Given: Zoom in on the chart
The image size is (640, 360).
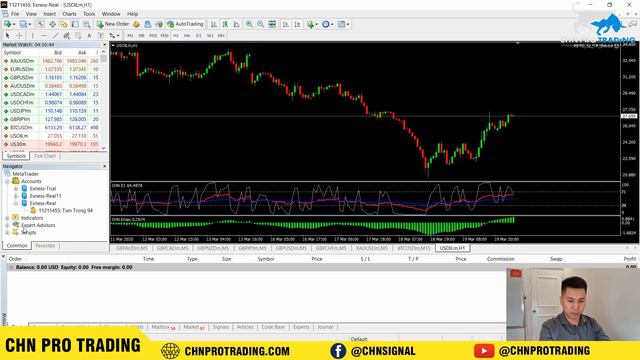Looking at the screenshot, I should [249, 24].
